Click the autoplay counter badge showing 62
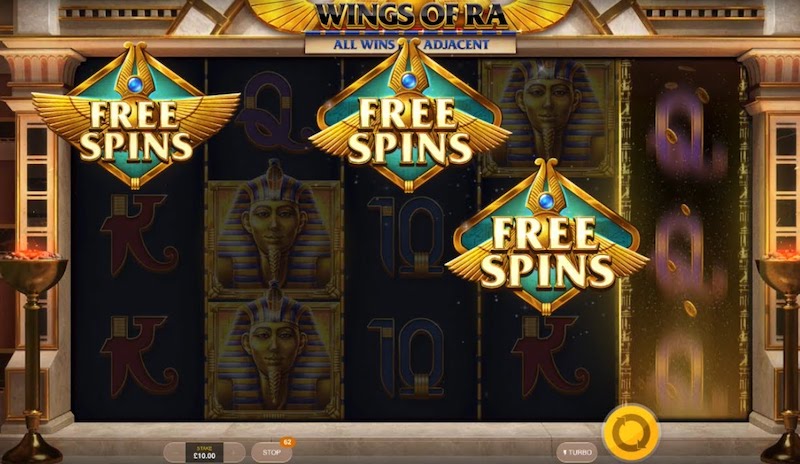This screenshot has width=800, height=464. pos(287,442)
